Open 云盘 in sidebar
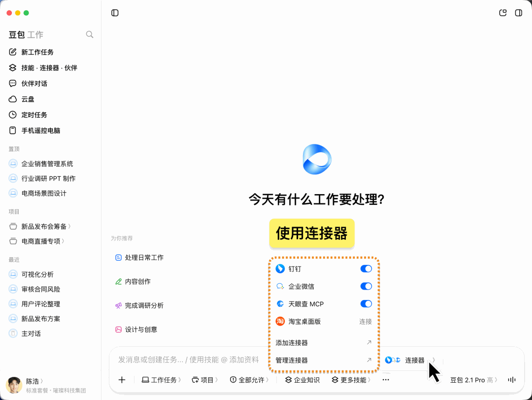 [x=28, y=99]
